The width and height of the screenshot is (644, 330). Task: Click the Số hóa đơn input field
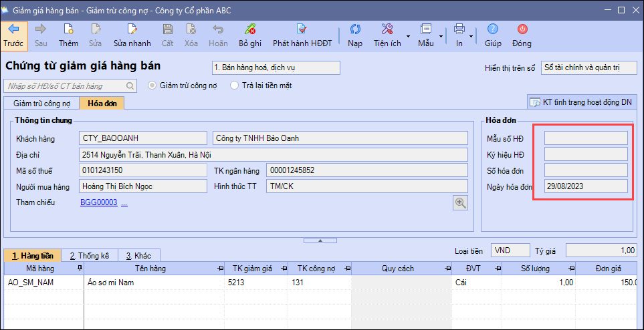point(586,170)
